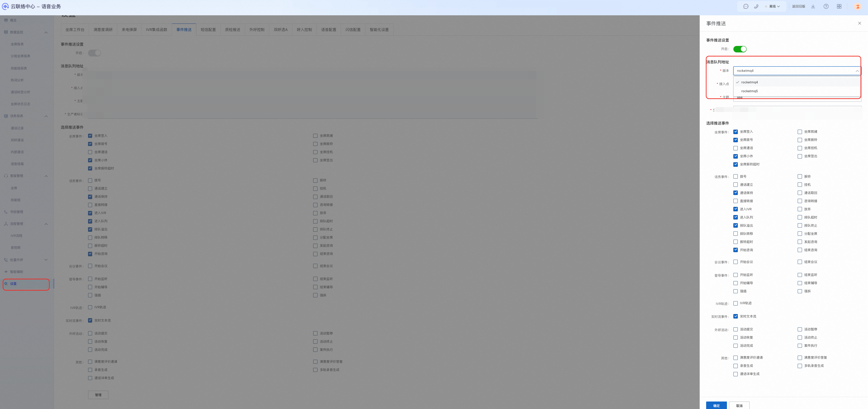Screen dimensions: 868x409
Task: Click the download icon in top bar
Action: pyautogui.click(x=813, y=6)
